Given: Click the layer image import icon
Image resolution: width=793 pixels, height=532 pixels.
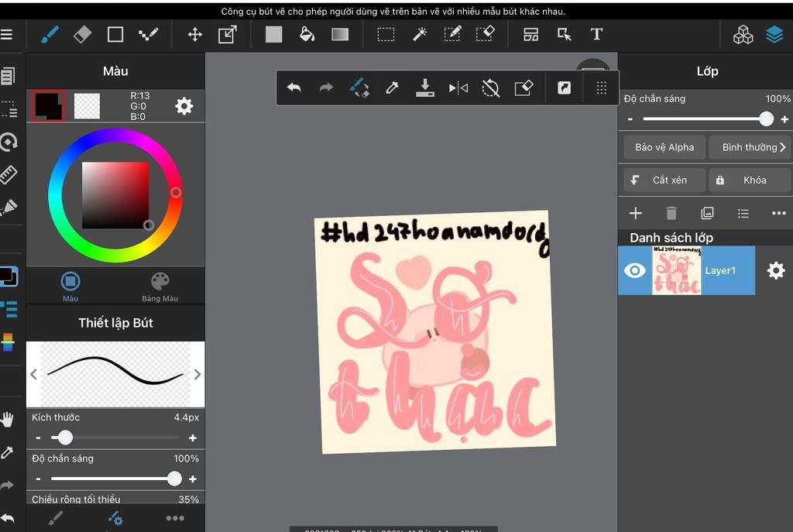Looking at the screenshot, I should pyautogui.click(x=707, y=214).
